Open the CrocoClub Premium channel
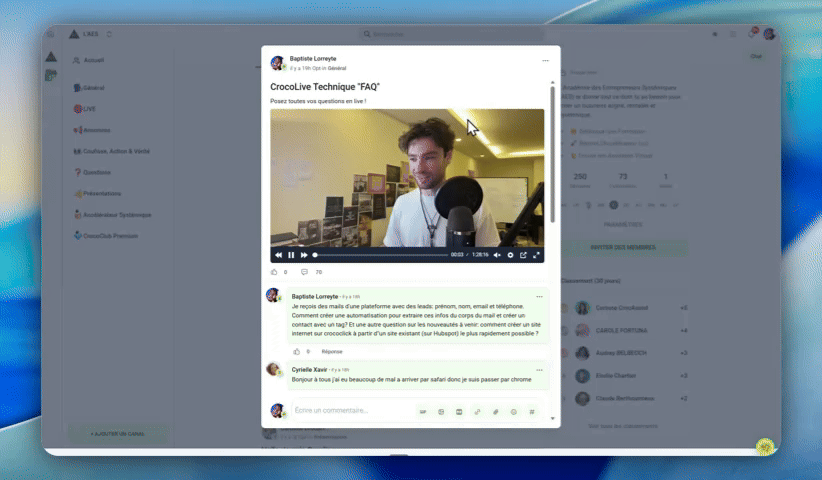This screenshot has height=480, width=822. click(x=106, y=236)
